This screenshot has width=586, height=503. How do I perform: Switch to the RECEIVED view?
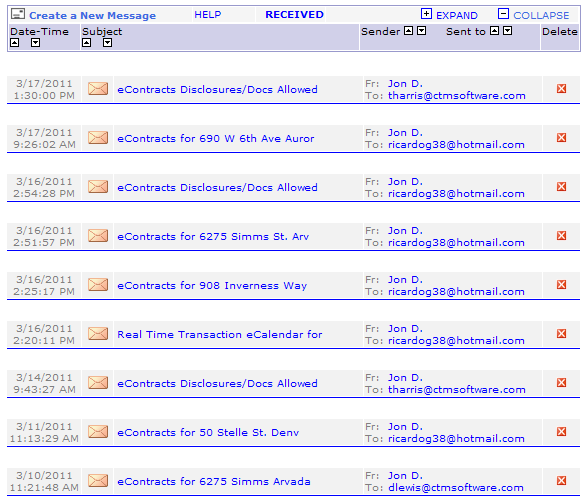point(294,15)
